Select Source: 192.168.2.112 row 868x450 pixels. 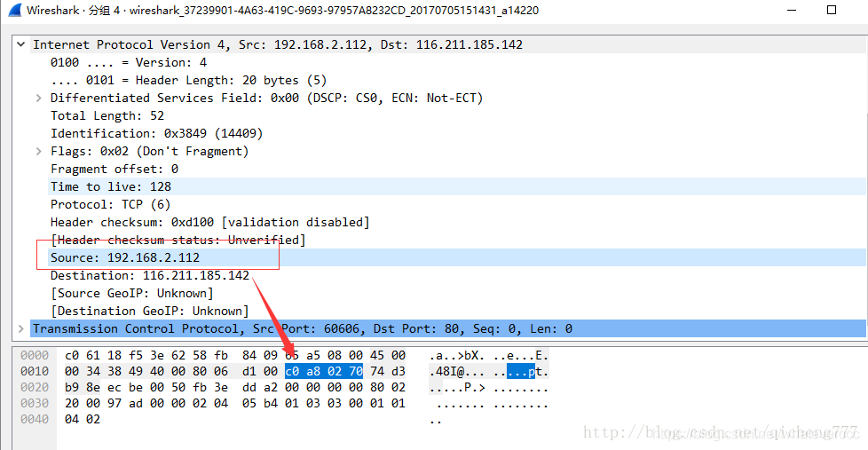(x=457, y=257)
